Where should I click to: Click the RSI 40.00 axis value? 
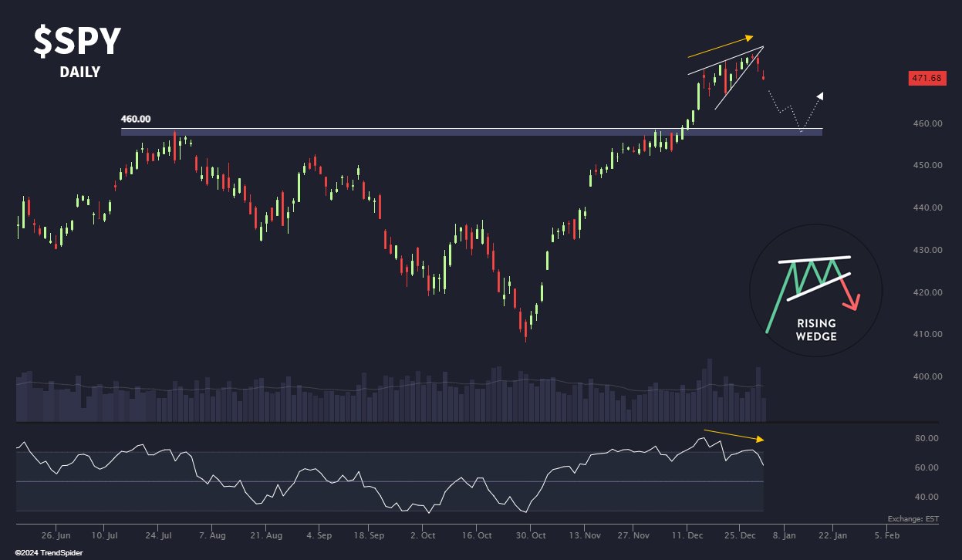tap(927, 497)
